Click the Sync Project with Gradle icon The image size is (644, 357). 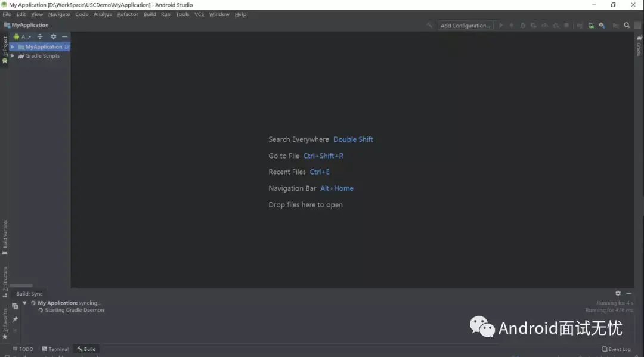tap(580, 26)
